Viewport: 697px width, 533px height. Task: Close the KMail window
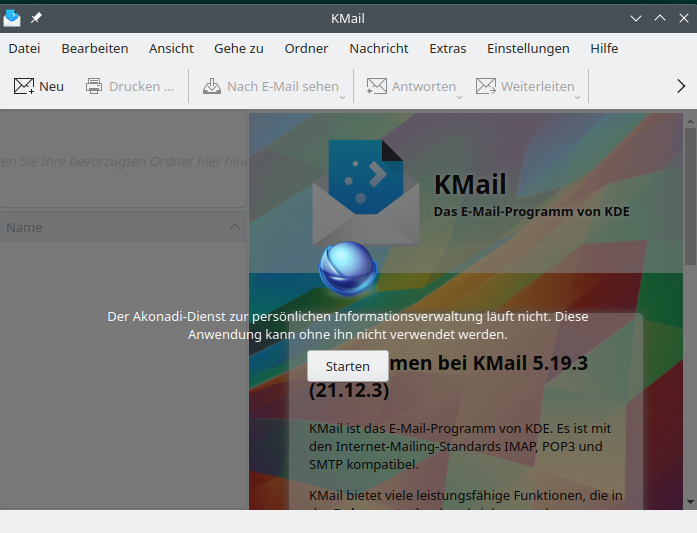click(x=684, y=18)
